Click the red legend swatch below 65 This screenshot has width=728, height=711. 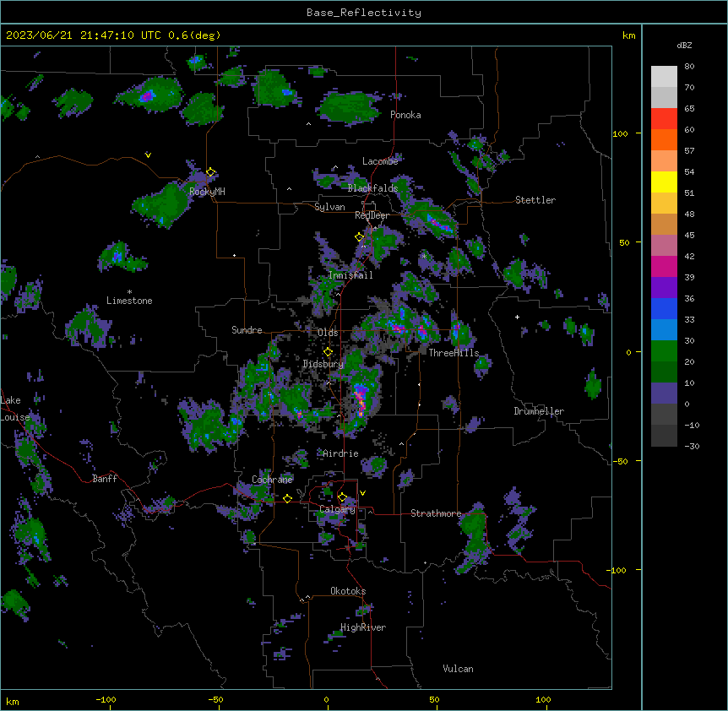(x=664, y=119)
